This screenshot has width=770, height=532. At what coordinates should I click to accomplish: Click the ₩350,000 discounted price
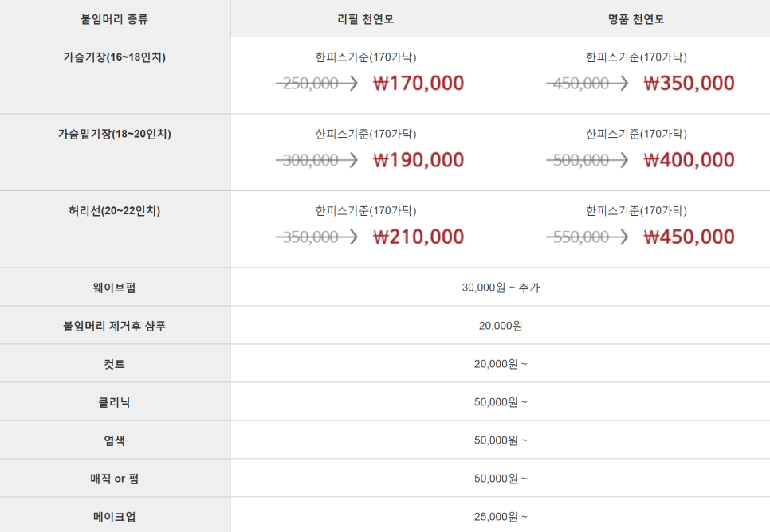click(689, 83)
